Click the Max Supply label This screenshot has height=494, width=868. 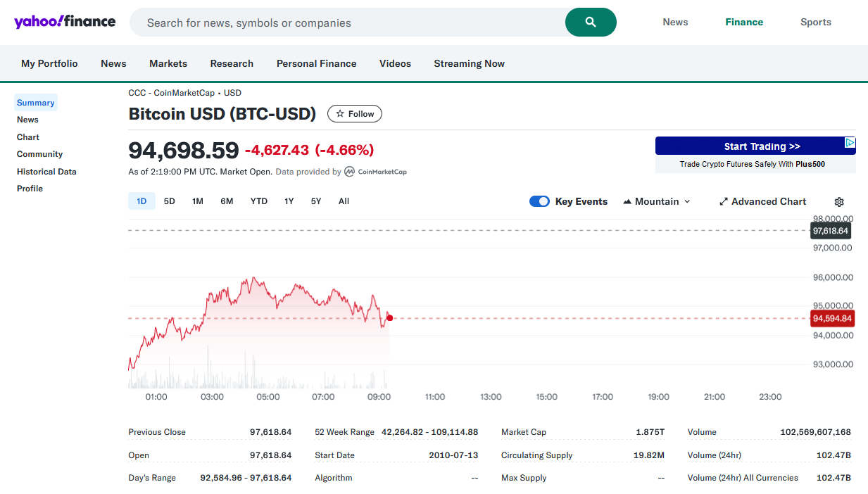coord(524,478)
